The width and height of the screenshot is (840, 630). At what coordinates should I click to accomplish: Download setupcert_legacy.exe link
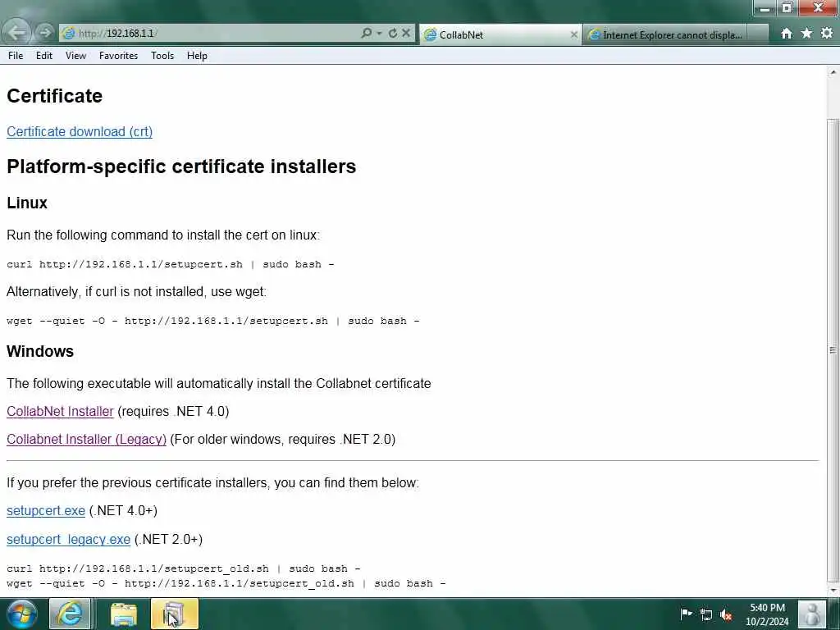68,540
